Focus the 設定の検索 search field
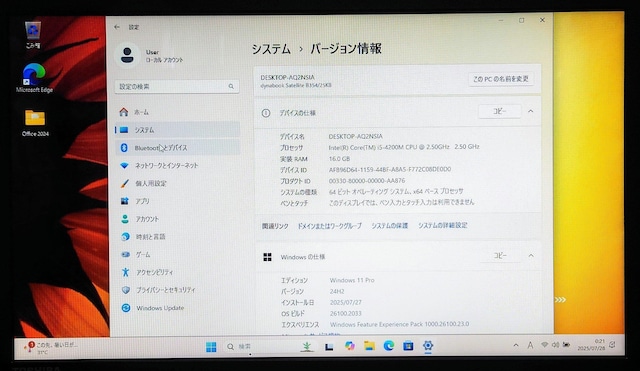This screenshot has width=640, height=371. (177, 86)
